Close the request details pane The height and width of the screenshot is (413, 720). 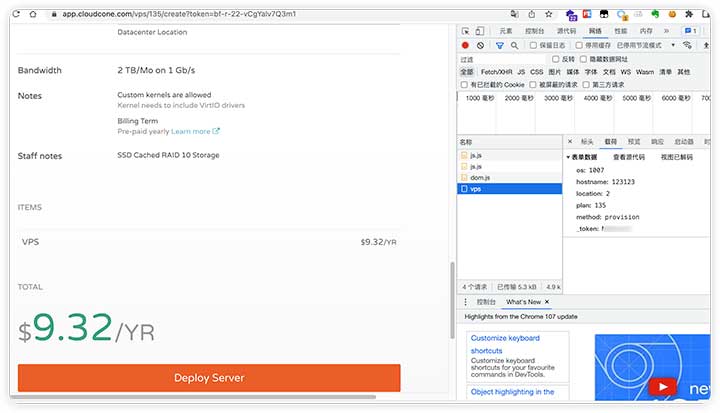tap(570, 141)
